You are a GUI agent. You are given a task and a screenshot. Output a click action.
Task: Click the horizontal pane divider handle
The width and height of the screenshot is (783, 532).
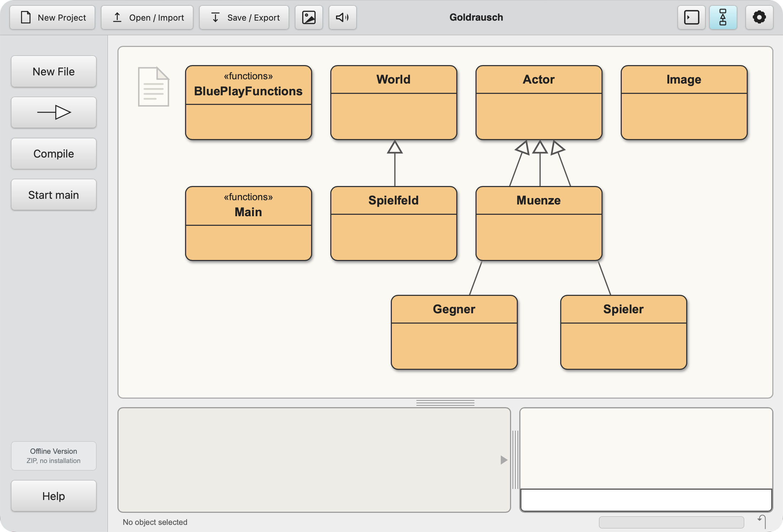(445, 403)
